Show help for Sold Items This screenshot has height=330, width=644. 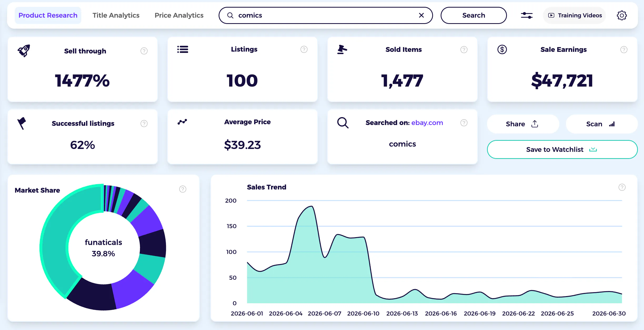pos(464,49)
